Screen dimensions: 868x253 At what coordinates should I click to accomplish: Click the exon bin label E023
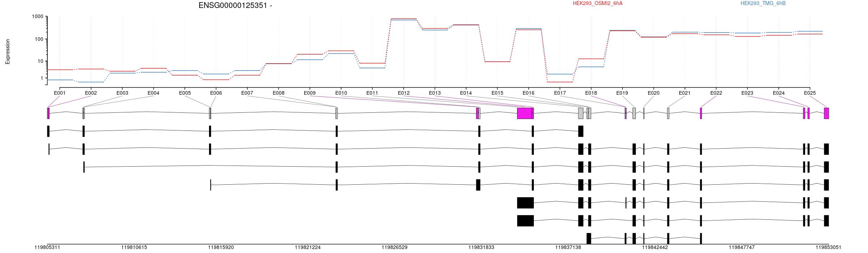747,93
